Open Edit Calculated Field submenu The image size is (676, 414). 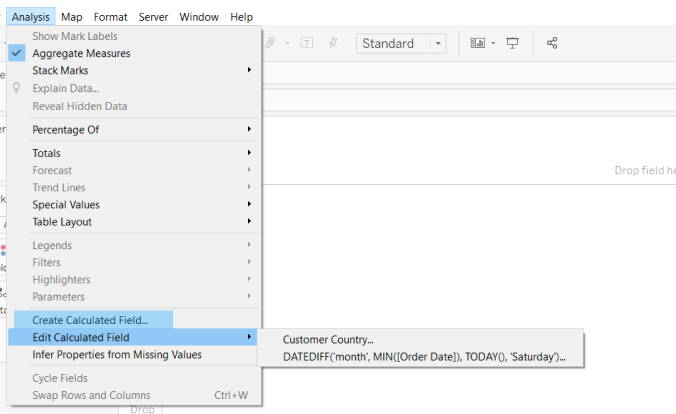pyautogui.click(x=133, y=337)
